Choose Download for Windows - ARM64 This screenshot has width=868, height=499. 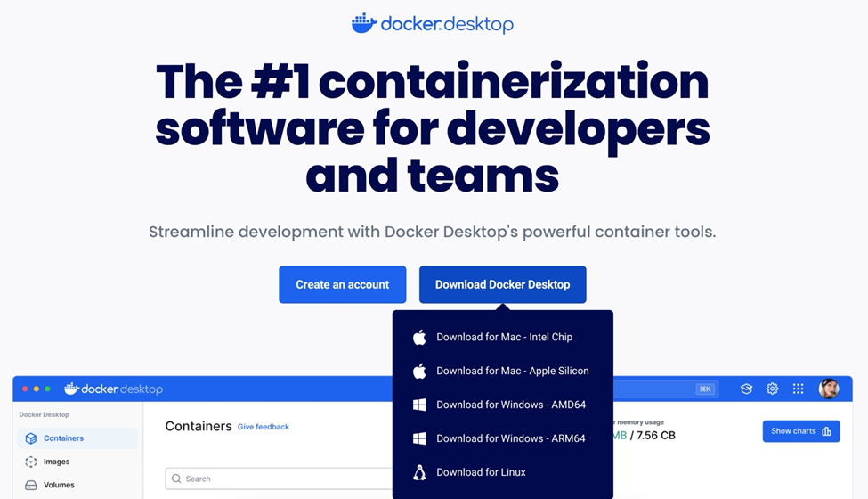[x=511, y=438]
